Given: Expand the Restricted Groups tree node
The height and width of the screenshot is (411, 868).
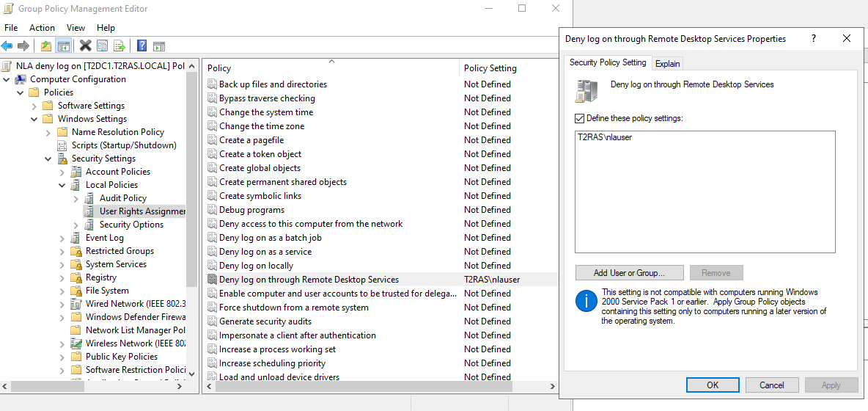Looking at the screenshot, I should point(62,251).
